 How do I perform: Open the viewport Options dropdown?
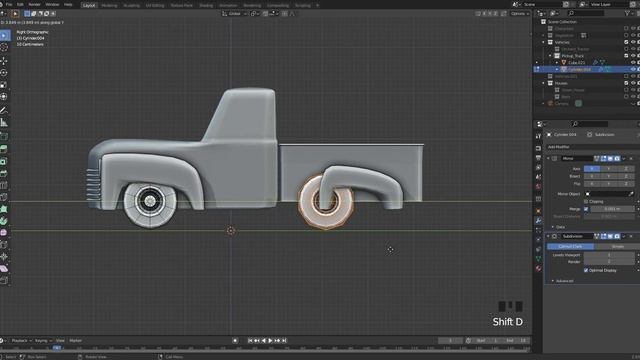(520, 13)
